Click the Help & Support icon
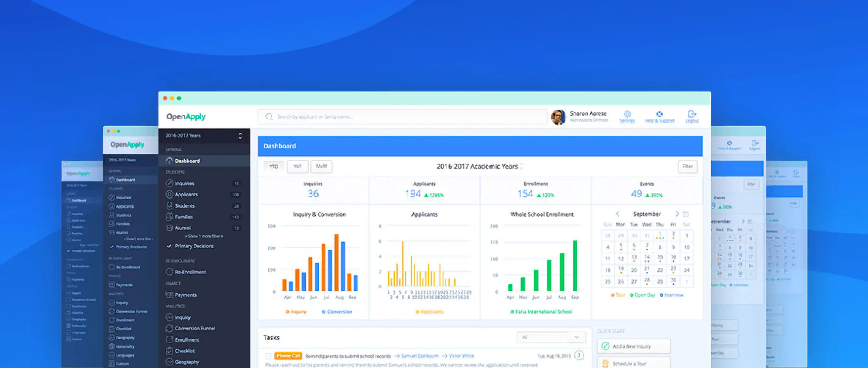The width and height of the screenshot is (868, 368). point(659,114)
